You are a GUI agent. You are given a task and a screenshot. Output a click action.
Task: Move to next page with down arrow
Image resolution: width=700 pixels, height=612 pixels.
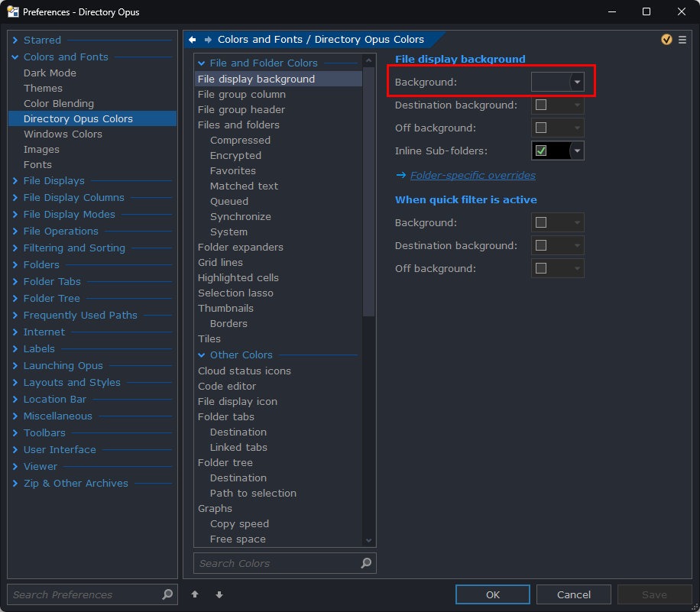219,594
